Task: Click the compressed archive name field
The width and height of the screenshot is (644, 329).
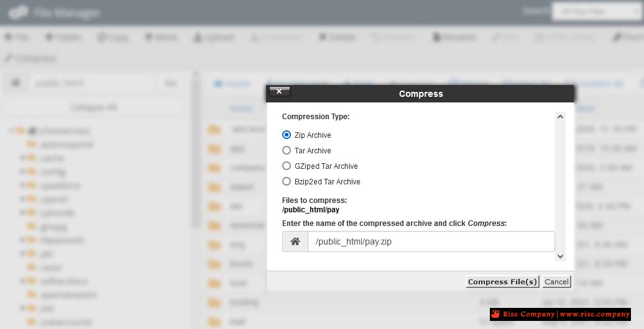Action: [x=431, y=241]
